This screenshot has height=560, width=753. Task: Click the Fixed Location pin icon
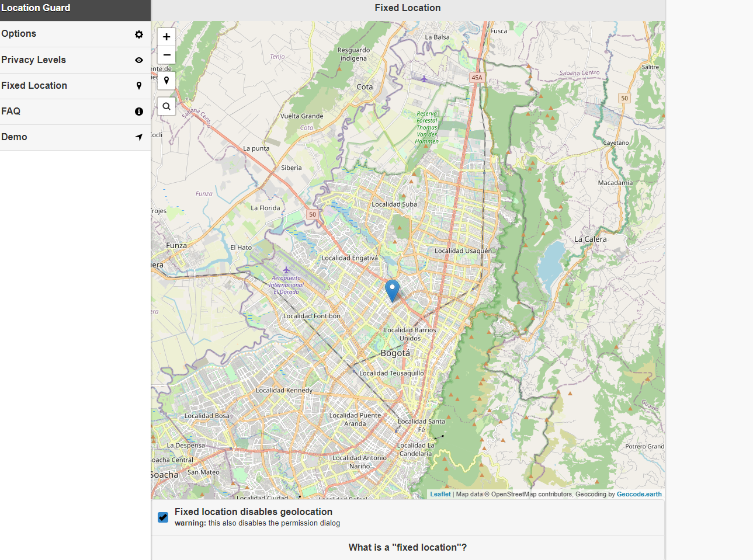point(139,86)
